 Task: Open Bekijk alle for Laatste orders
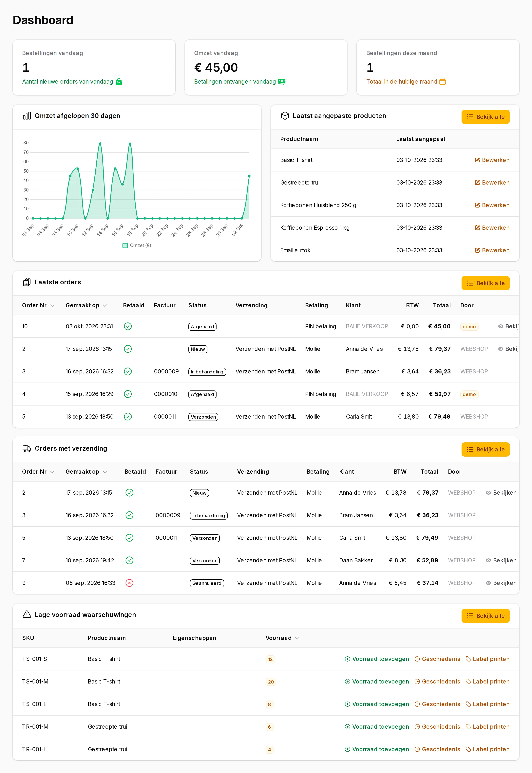coord(485,283)
